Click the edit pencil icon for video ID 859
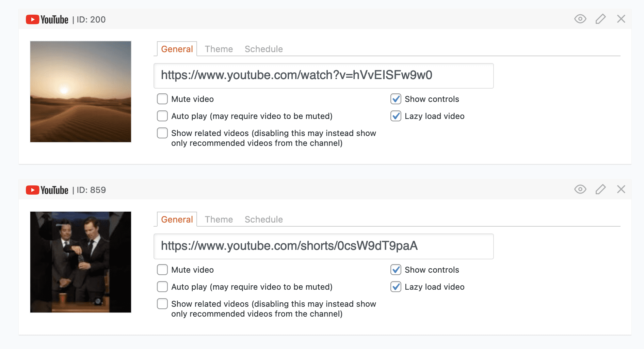This screenshot has height=349, width=644. (600, 189)
